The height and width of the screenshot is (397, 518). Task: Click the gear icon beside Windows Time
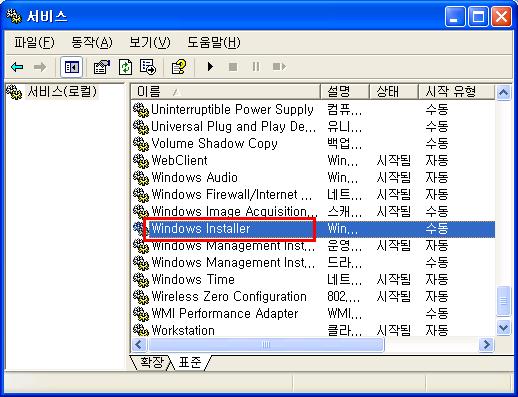(x=141, y=280)
